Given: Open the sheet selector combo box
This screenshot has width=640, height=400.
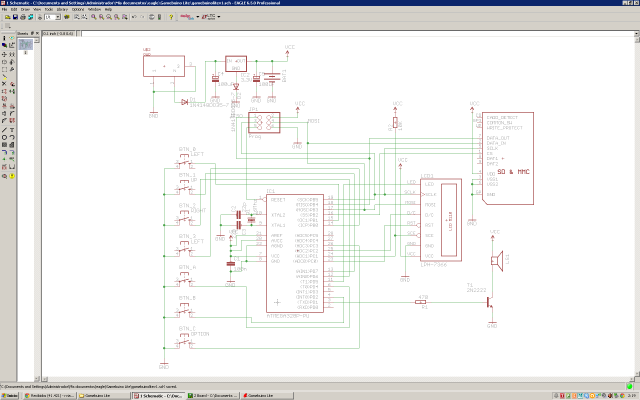Looking at the screenshot, I should 53,17.
